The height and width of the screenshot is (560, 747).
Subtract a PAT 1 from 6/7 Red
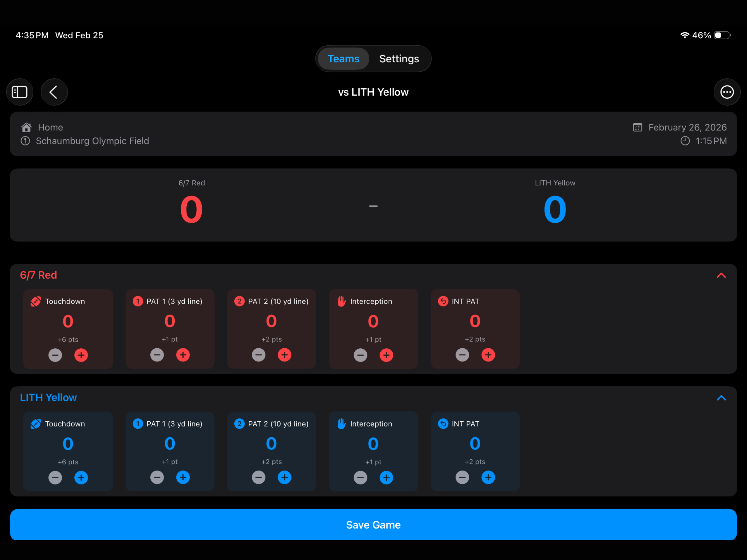[157, 355]
